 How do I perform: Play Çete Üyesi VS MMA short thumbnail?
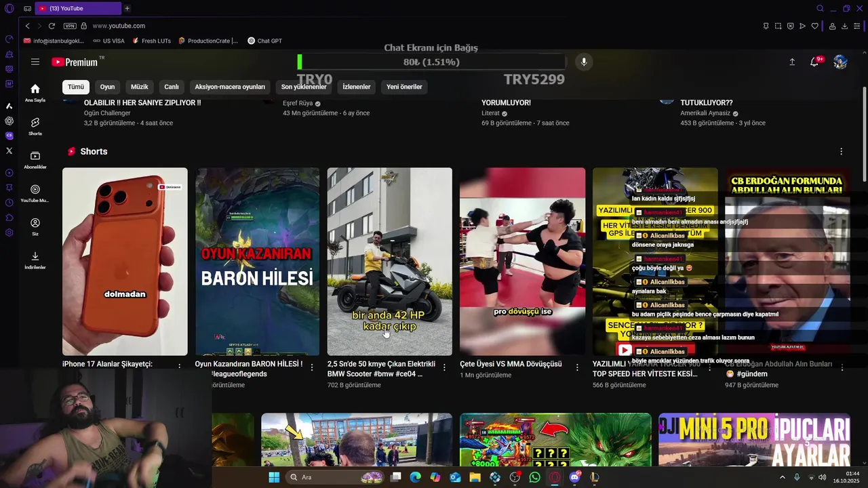click(522, 262)
